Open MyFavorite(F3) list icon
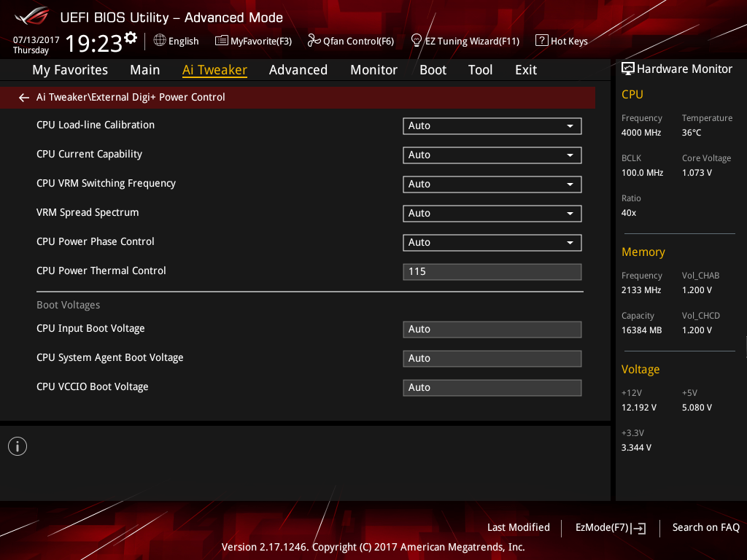Viewport: 747px width, 560px height. [222, 41]
